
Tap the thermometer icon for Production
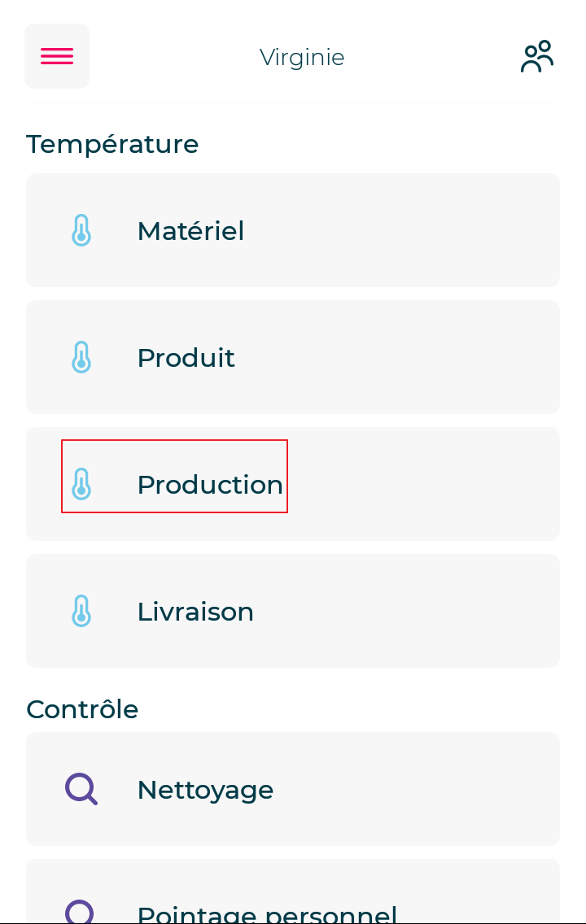tap(81, 484)
